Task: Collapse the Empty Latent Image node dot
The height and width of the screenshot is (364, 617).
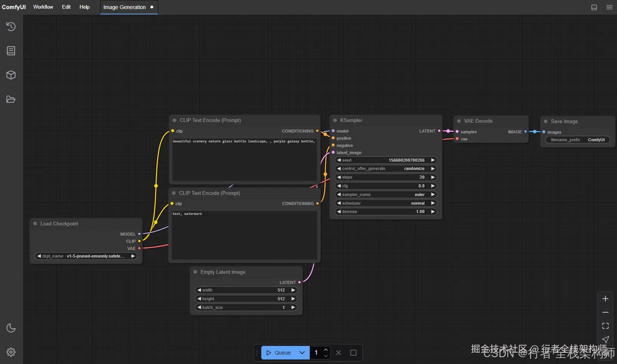Action: point(195,272)
